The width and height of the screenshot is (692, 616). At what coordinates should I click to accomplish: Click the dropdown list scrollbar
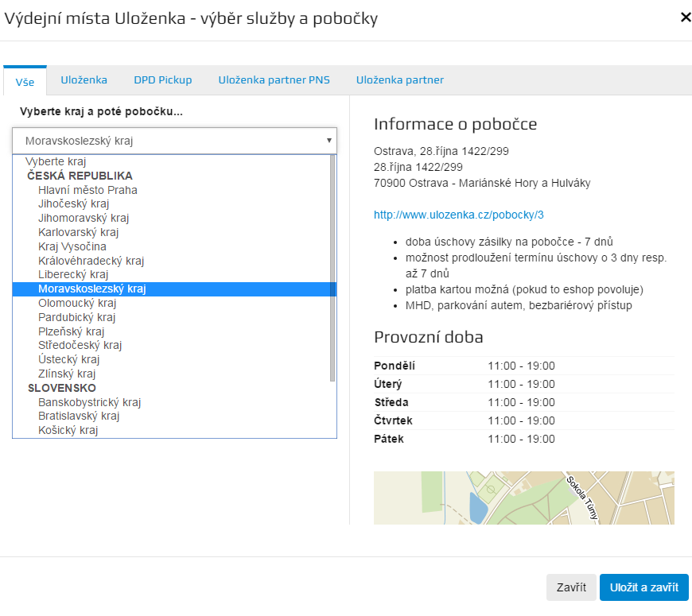tap(332, 268)
